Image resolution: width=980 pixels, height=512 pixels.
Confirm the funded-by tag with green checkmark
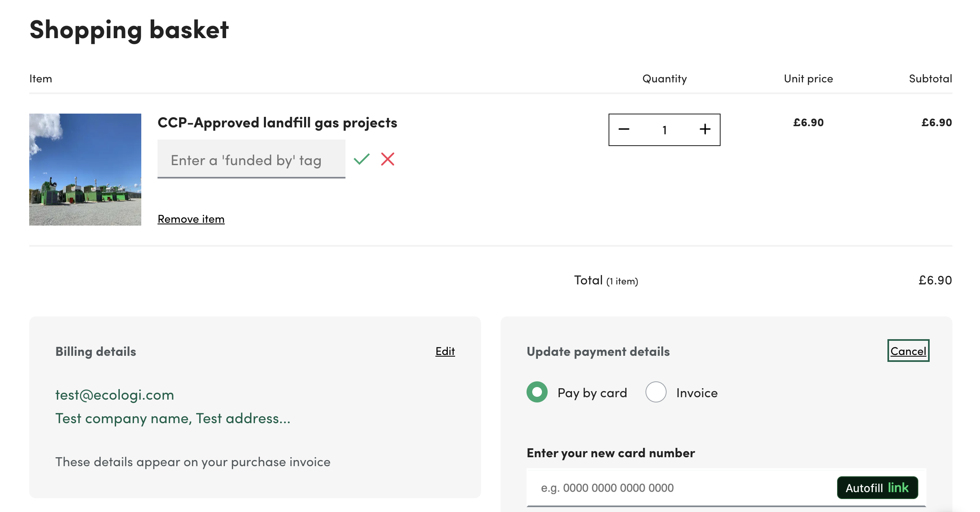coord(361,159)
